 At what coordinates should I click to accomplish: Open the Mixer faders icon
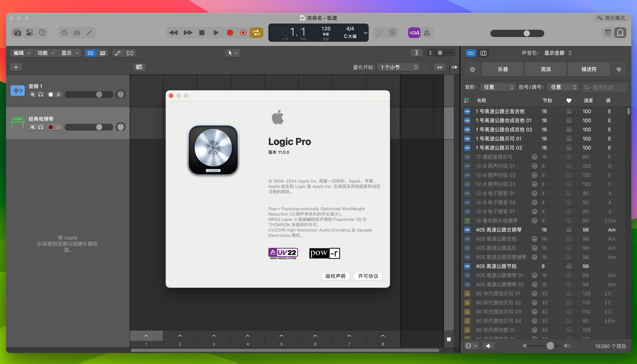tap(77, 33)
